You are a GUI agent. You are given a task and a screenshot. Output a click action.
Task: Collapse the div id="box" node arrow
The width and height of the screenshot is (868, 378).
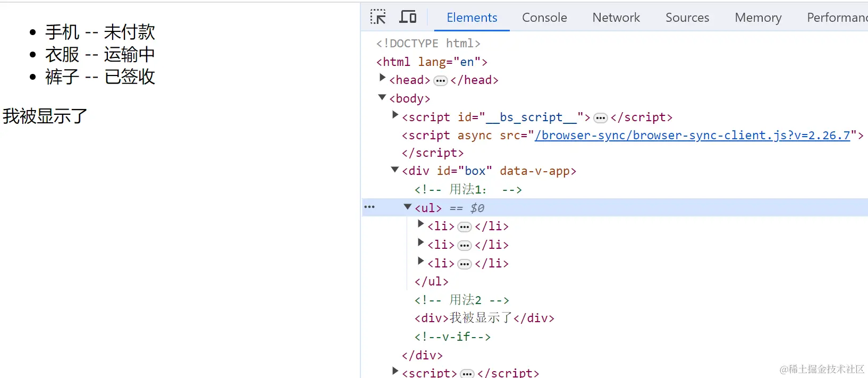[x=395, y=170]
